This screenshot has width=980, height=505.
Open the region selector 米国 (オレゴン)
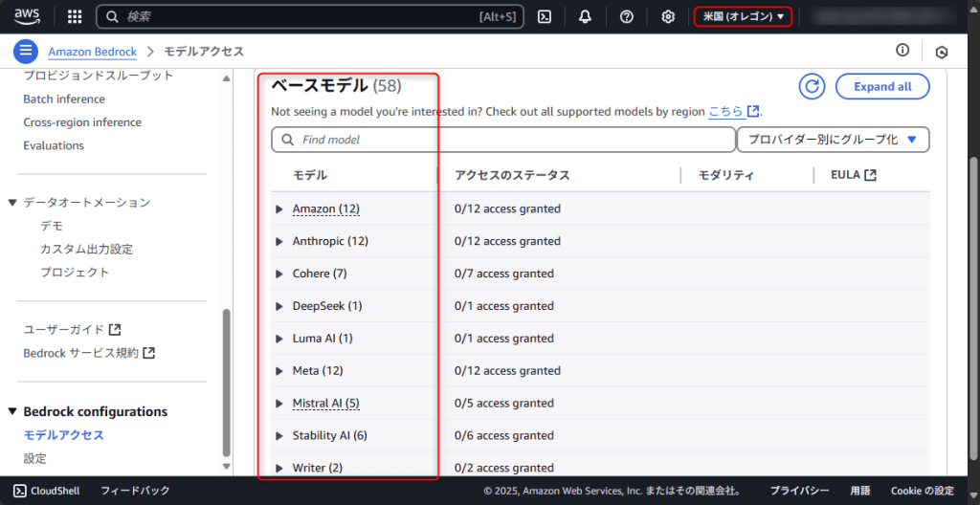coord(743,17)
